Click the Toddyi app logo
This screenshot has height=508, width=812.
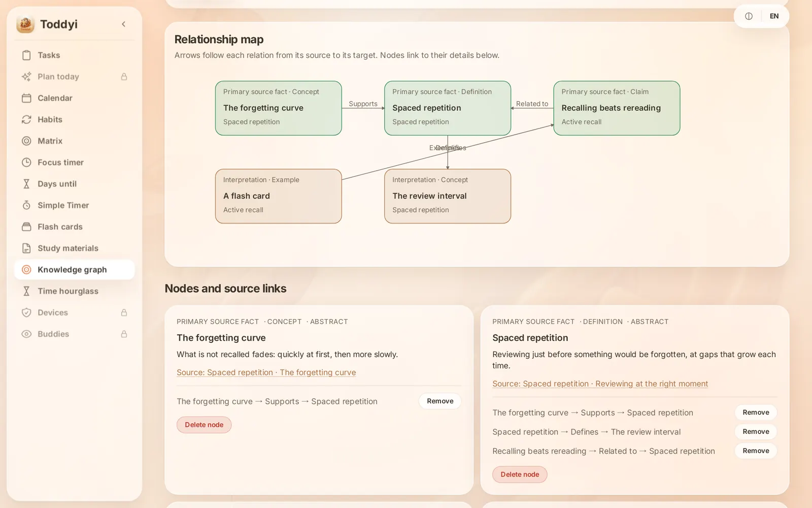coord(25,24)
